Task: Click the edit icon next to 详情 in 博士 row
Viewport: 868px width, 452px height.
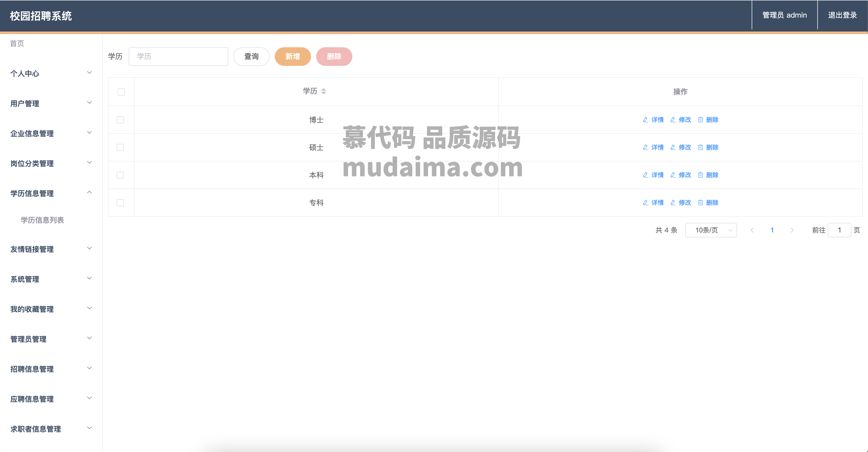Action: [646, 120]
